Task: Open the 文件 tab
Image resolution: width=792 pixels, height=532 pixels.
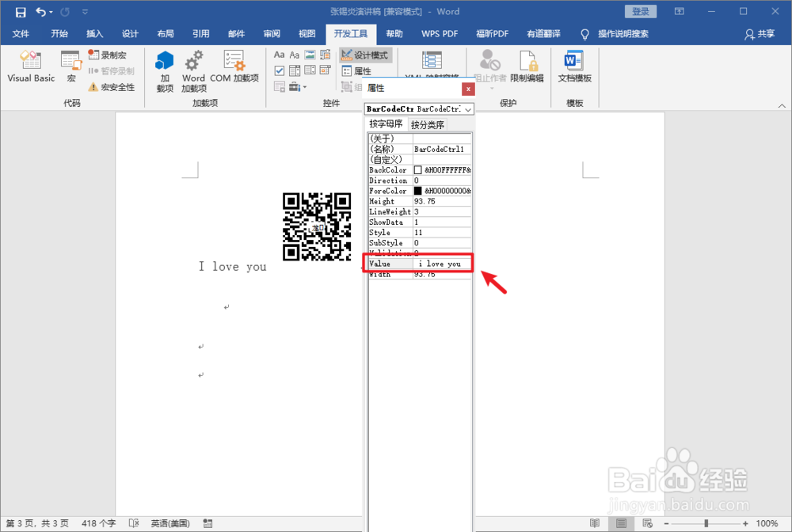Action: coord(21,34)
